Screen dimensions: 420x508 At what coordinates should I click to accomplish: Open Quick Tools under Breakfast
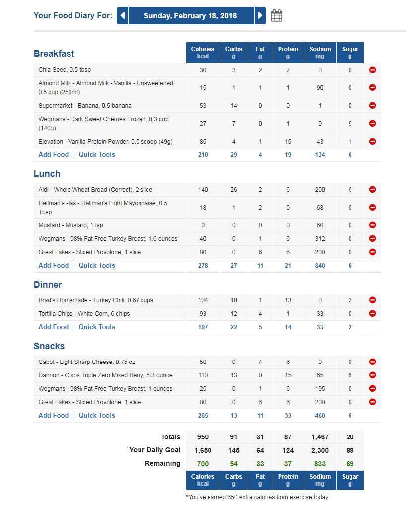pos(97,155)
